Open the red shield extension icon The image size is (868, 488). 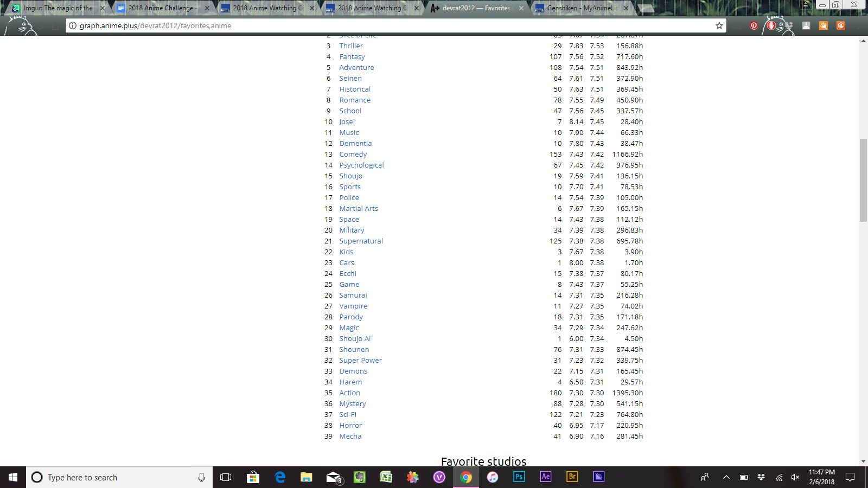[x=771, y=25]
